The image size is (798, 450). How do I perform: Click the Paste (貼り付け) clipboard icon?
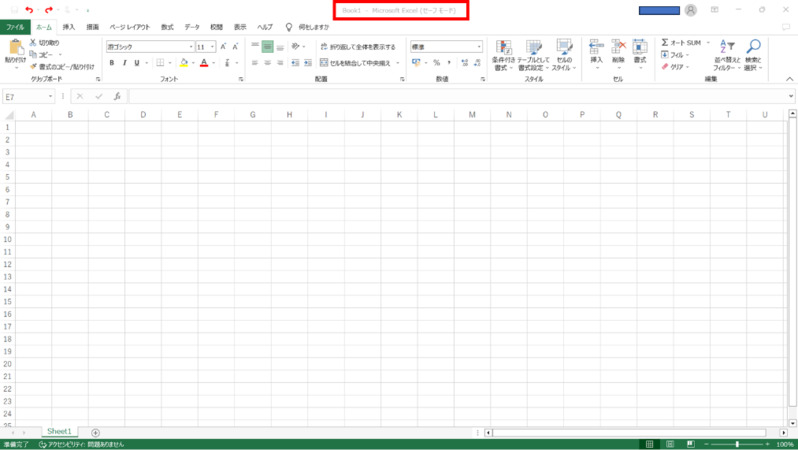click(x=16, y=47)
